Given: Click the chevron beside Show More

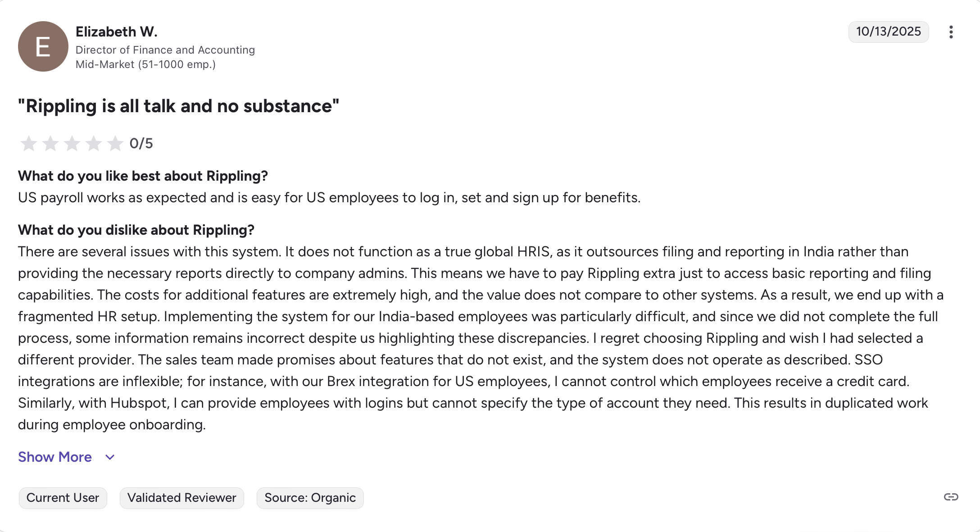Looking at the screenshot, I should click(x=110, y=457).
